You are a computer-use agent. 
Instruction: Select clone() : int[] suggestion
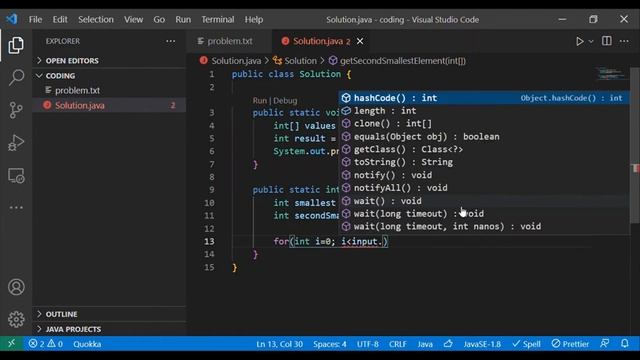click(x=484, y=123)
